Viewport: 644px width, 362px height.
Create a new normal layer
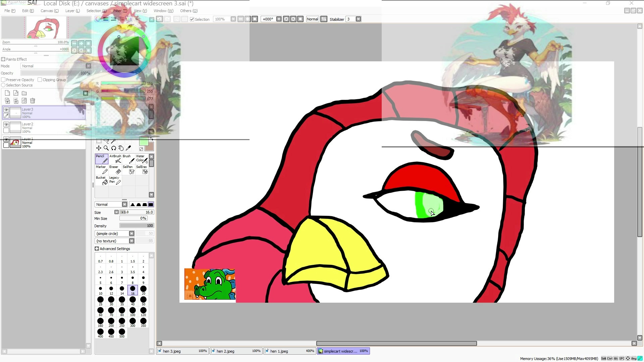[7, 93]
